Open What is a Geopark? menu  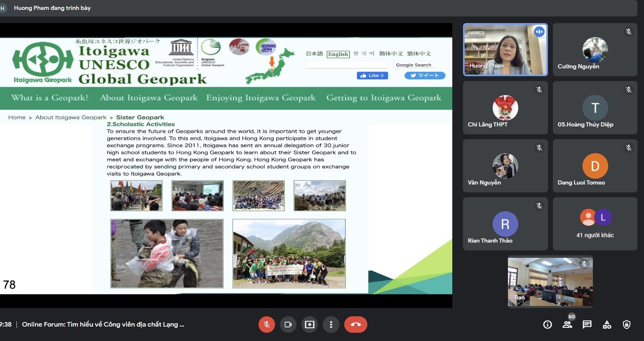[x=50, y=98]
